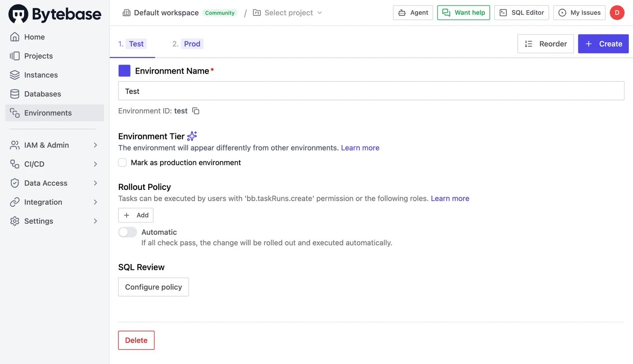Open the SQL Editor

tap(522, 13)
